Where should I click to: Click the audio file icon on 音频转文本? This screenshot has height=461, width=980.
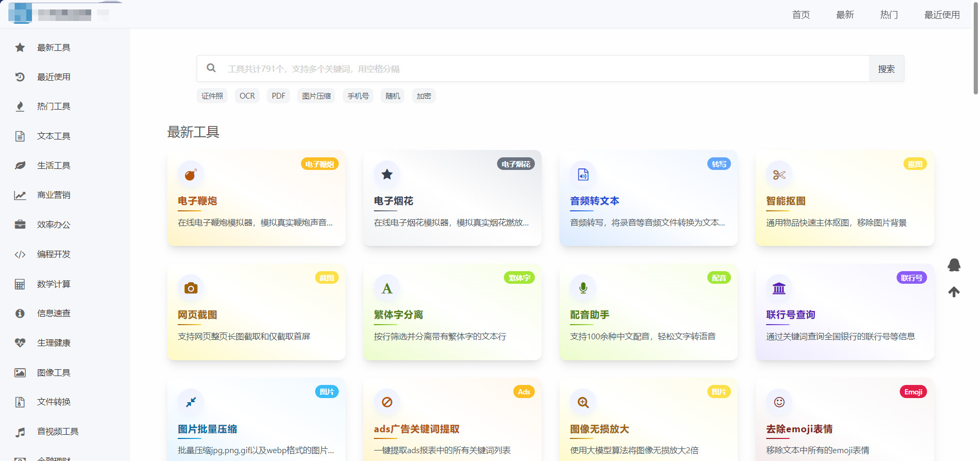tap(583, 175)
